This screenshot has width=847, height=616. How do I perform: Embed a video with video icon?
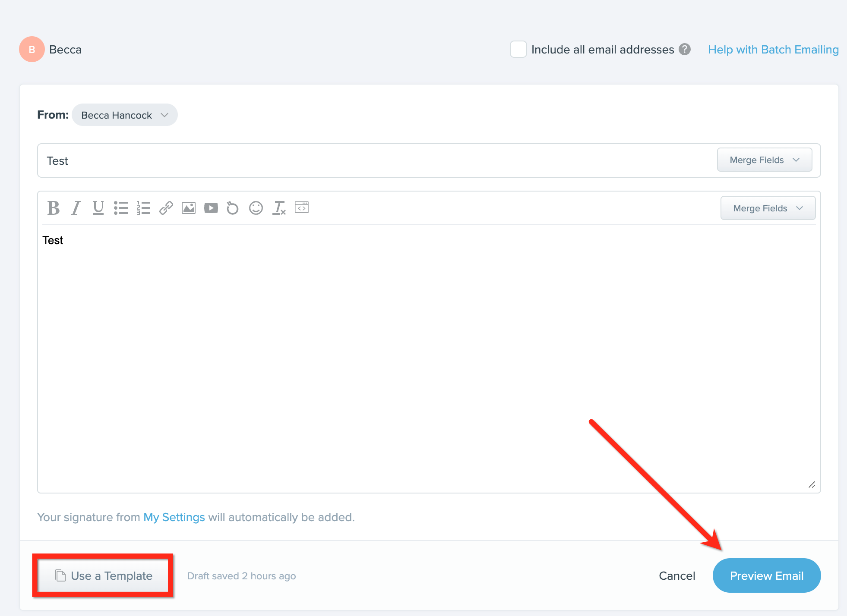pos(211,208)
